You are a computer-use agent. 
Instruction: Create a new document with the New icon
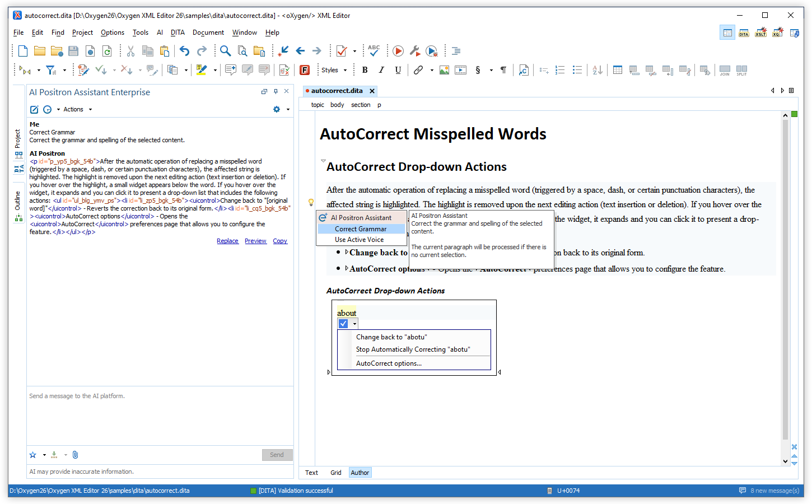(23, 51)
